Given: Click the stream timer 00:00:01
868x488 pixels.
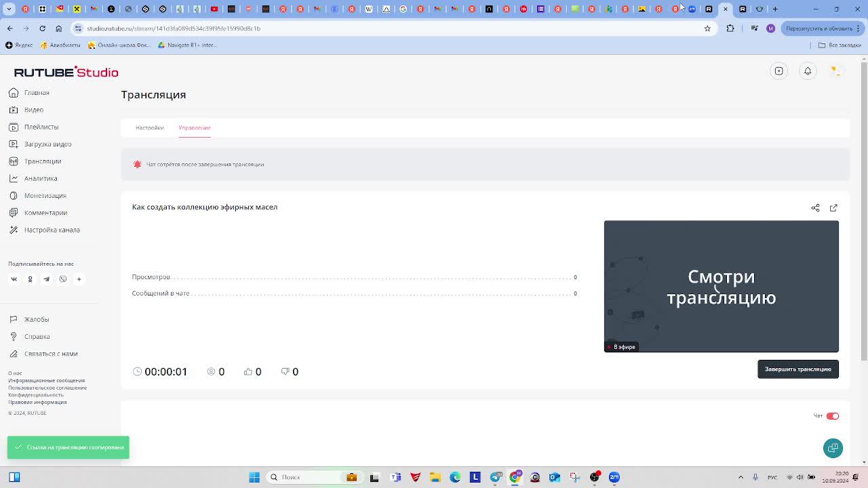Looking at the screenshot, I should 160,371.
